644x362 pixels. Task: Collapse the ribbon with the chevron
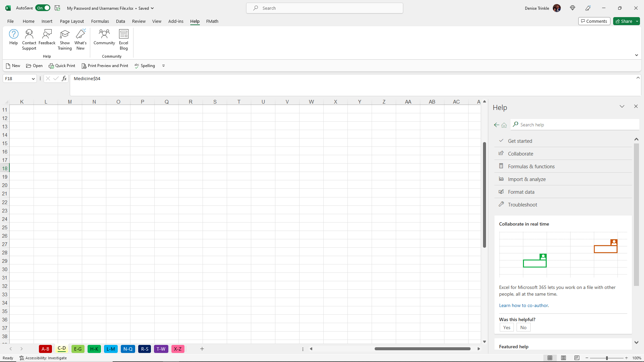(x=636, y=55)
